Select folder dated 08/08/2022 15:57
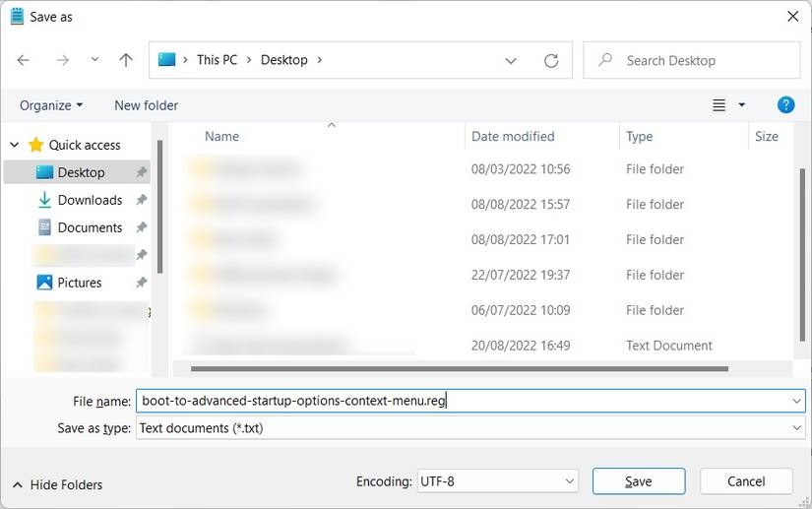812x509 pixels. [481, 205]
